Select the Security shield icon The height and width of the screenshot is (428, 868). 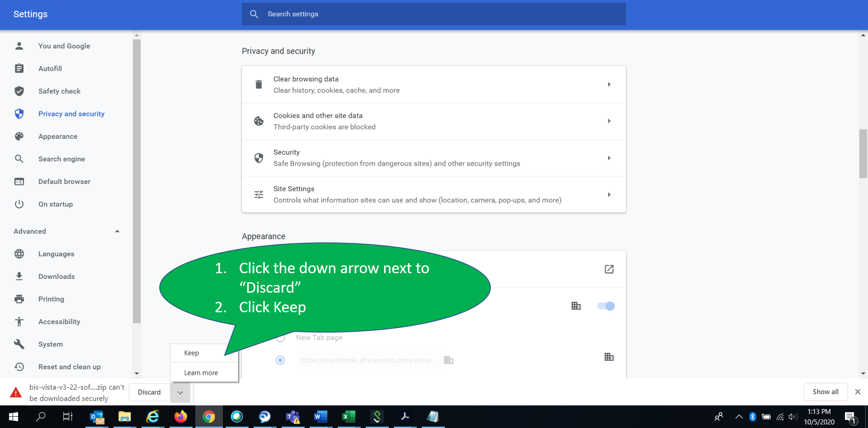(x=259, y=158)
